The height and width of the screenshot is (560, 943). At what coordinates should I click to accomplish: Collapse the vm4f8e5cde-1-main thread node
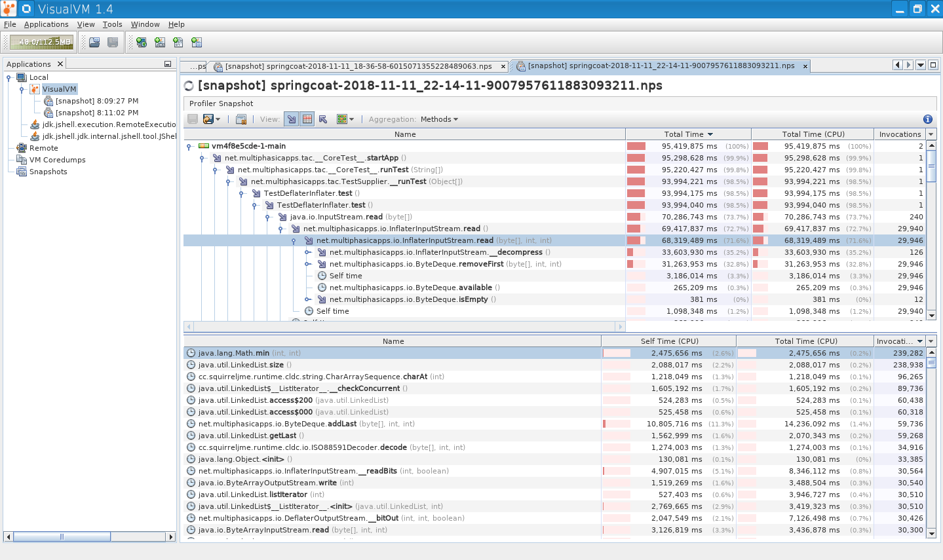pyautogui.click(x=189, y=146)
